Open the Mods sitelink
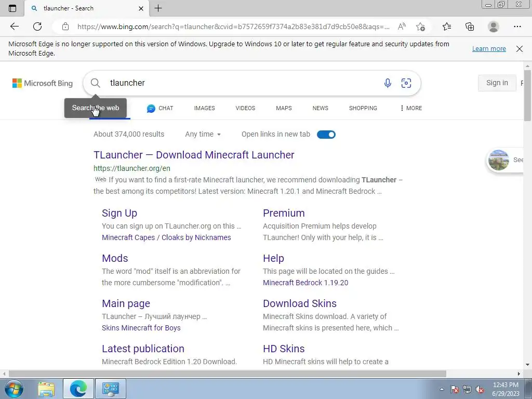532x399 pixels. (115, 258)
